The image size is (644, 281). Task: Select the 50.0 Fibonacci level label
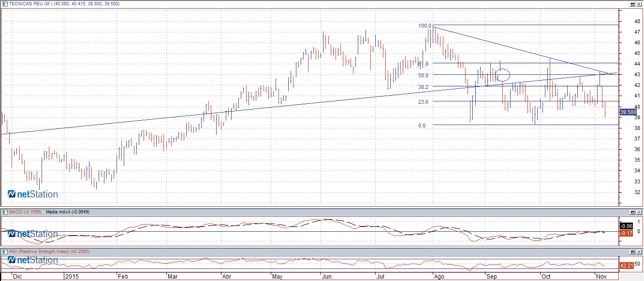click(x=423, y=75)
